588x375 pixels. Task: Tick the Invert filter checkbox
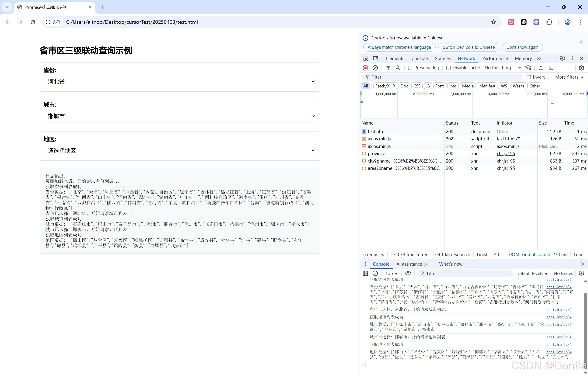point(529,77)
